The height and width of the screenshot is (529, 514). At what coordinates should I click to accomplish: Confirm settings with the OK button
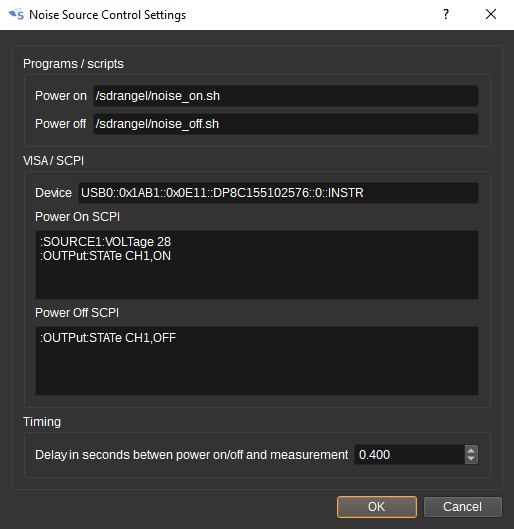coord(377,507)
